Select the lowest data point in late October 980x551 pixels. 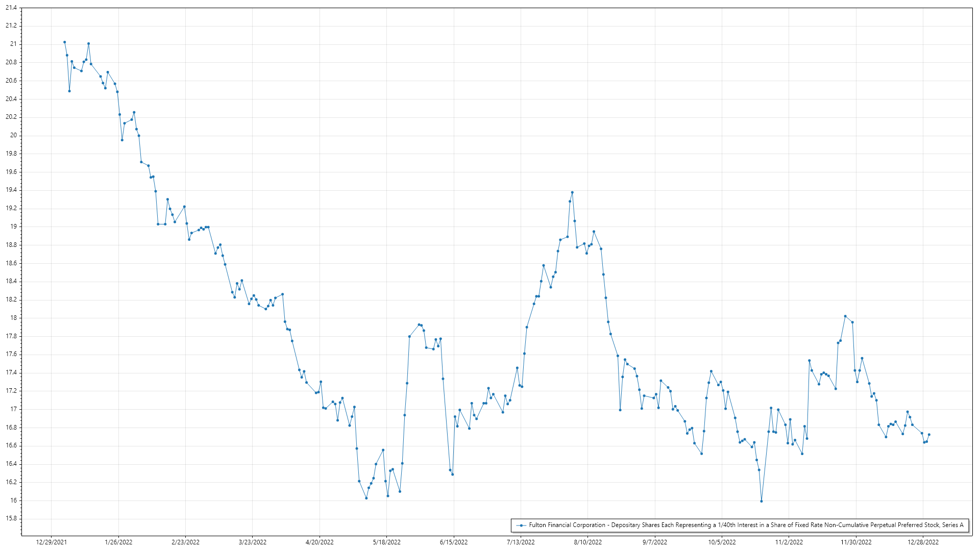pos(761,501)
